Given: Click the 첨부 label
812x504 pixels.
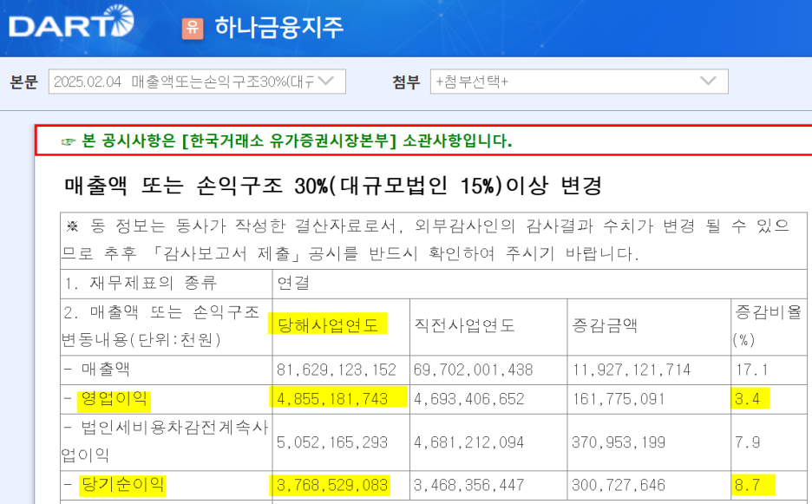Looking at the screenshot, I should click(406, 82).
